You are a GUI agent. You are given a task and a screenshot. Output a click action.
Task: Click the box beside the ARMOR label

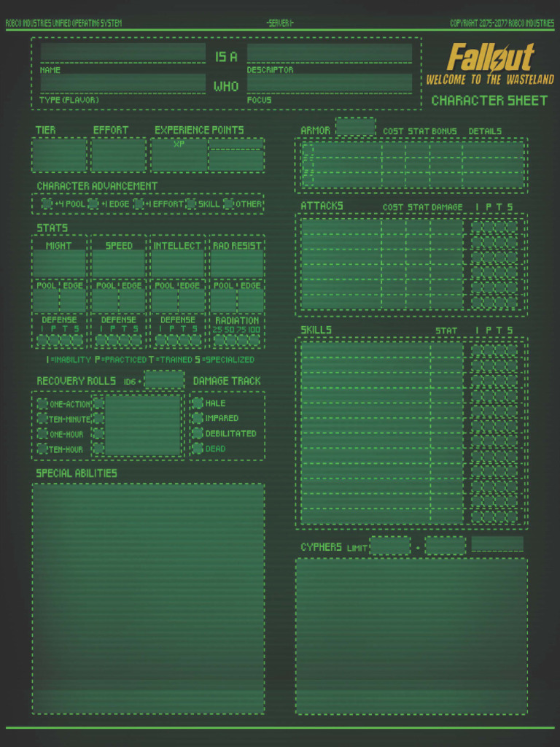355,127
